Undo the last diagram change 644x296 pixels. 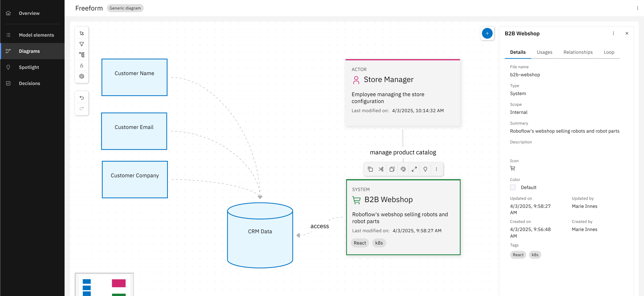(x=81, y=98)
